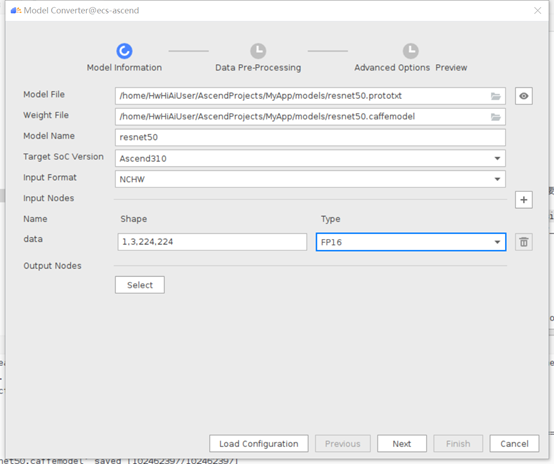Click the Load Configuration button
This screenshot has height=464, width=554.
pyautogui.click(x=259, y=444)
